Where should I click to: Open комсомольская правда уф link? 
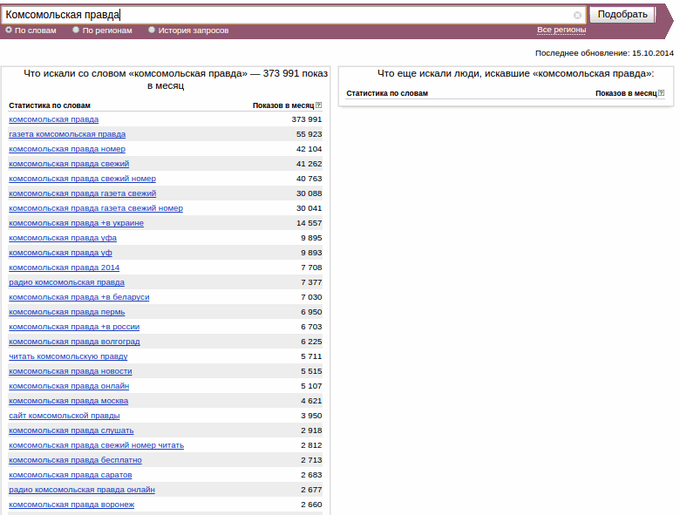pos(60,252)
